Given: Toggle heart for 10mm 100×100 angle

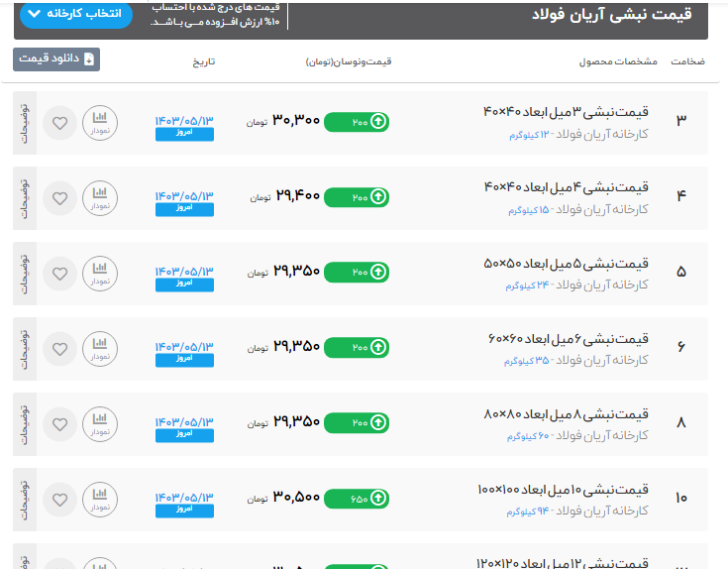Looking at the screenshot, I should pos(59,498).
